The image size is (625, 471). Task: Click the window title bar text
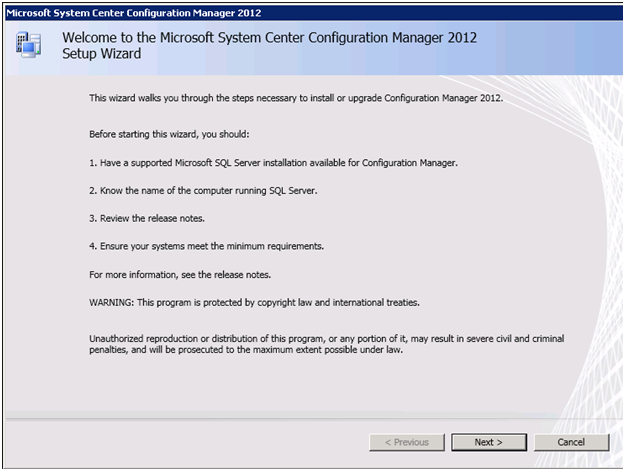134,13
